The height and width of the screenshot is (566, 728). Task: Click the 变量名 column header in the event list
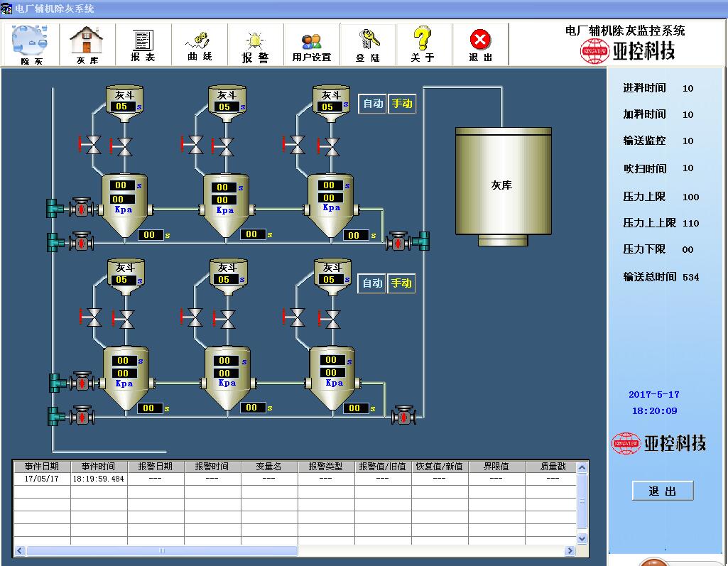[x=271, y=466]
